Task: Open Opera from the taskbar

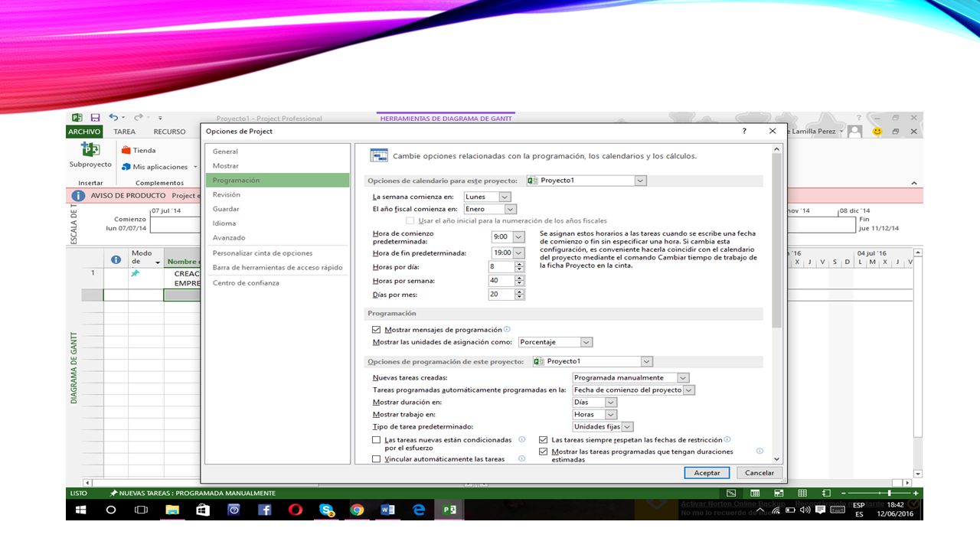Action: coord(296,510)
